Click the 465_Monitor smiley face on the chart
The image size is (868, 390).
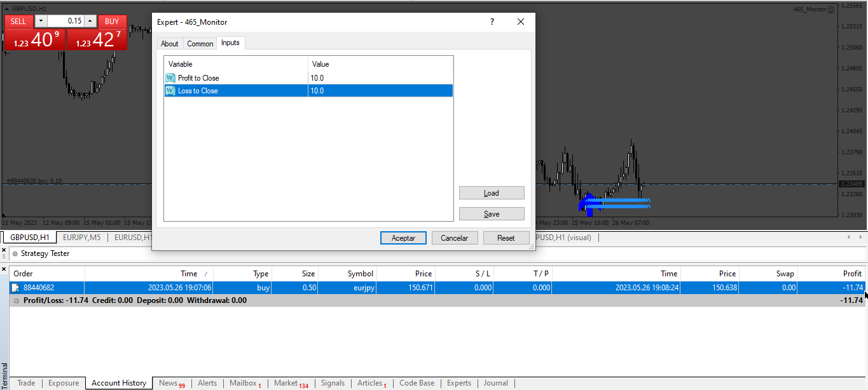tap(831, 10)
